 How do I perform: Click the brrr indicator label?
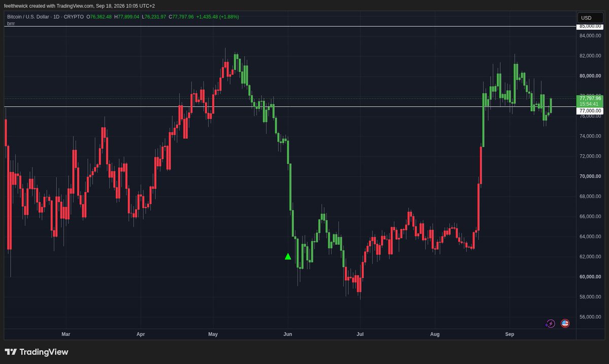coord(11,23)
